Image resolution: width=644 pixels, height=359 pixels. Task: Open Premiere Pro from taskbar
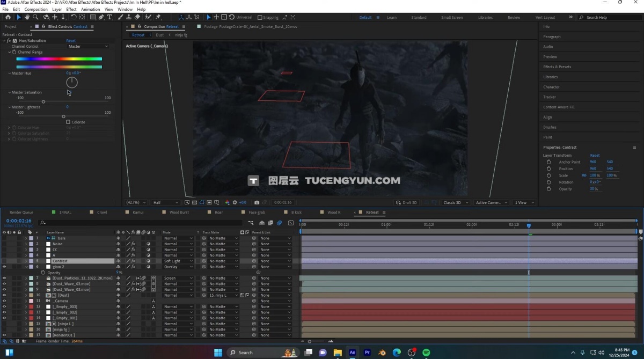point(368,353)
